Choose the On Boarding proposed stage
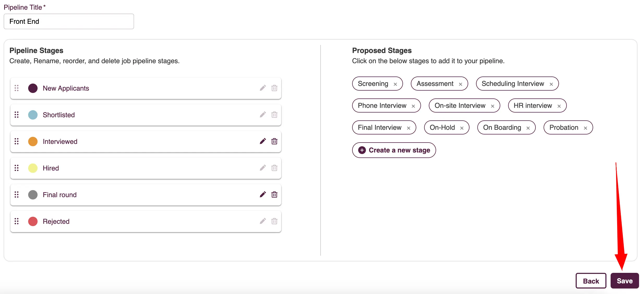The height and width of the screenshot is (294, 644). 502,127
